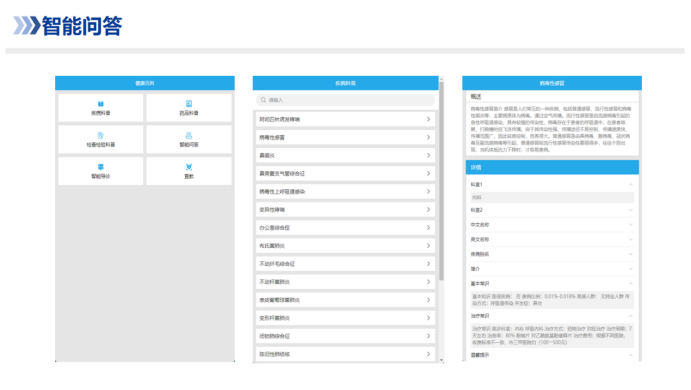Open the 检查检验科普 document icon tile
This screenshot has height=390, width=691.
(100, 139)
